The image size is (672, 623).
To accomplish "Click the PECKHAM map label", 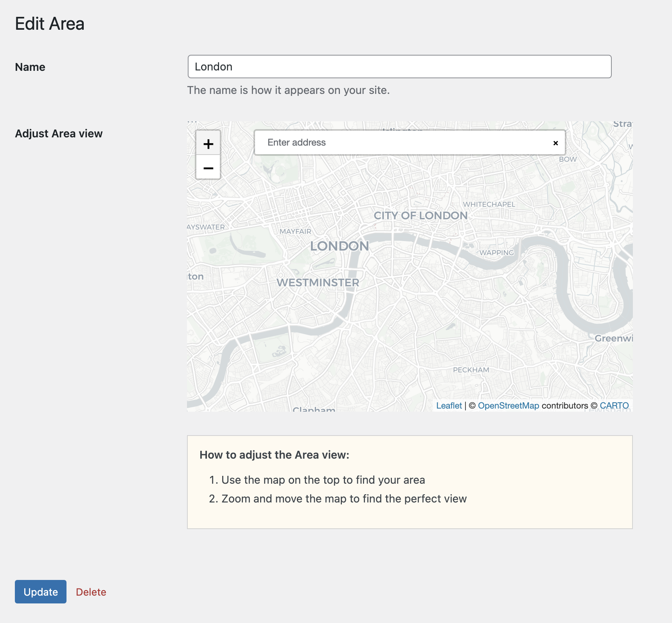I will 471,370.
